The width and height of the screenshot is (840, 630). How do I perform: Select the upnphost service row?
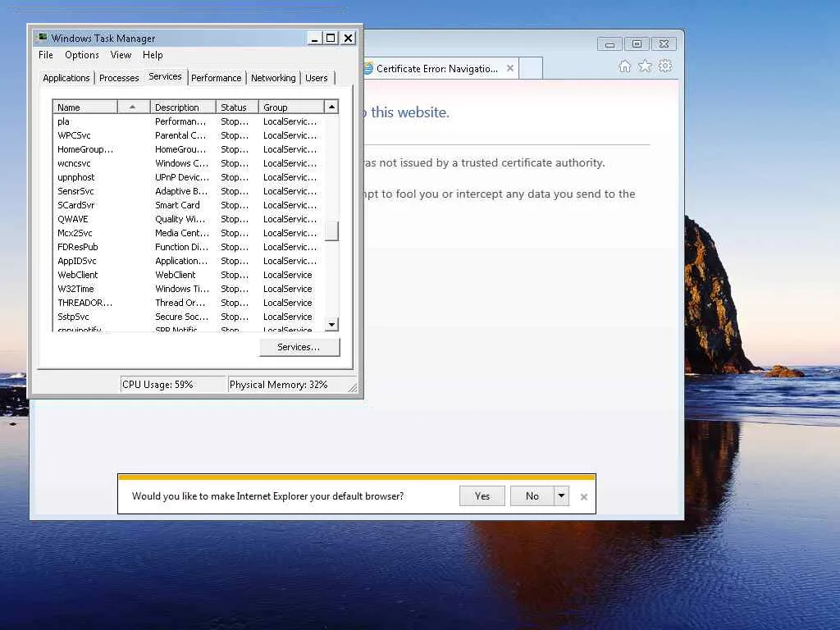coord(189,177)
